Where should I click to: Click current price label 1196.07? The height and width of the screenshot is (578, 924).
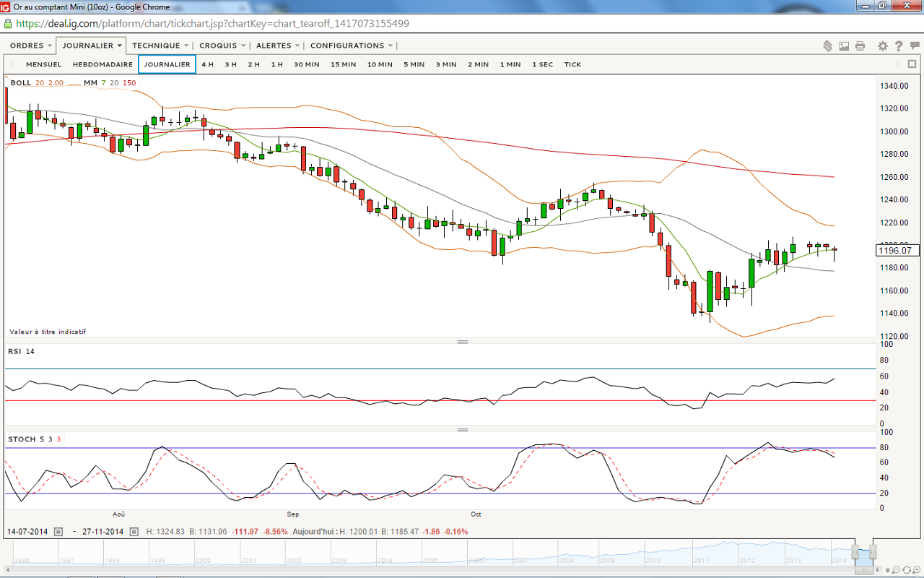[x=898, y=251]
